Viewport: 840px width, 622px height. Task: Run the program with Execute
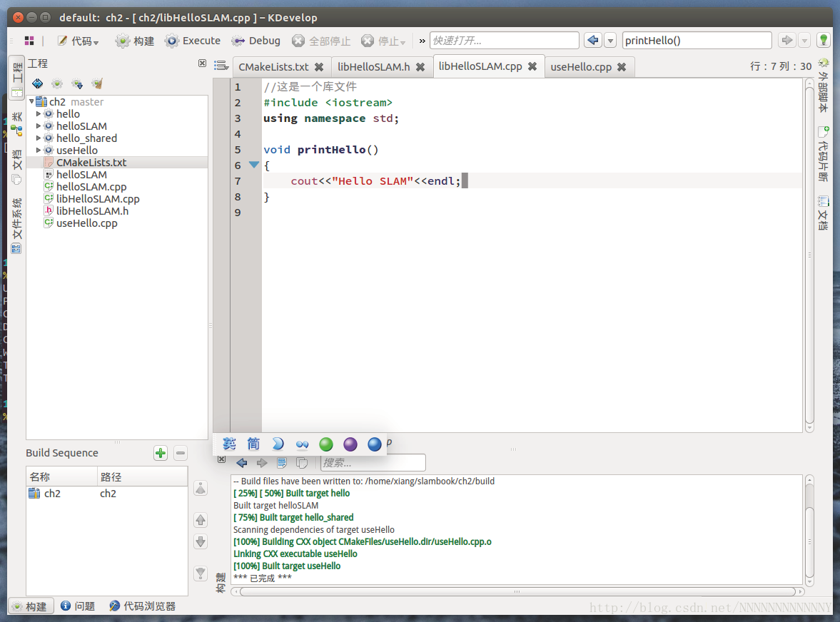point(193,41)
